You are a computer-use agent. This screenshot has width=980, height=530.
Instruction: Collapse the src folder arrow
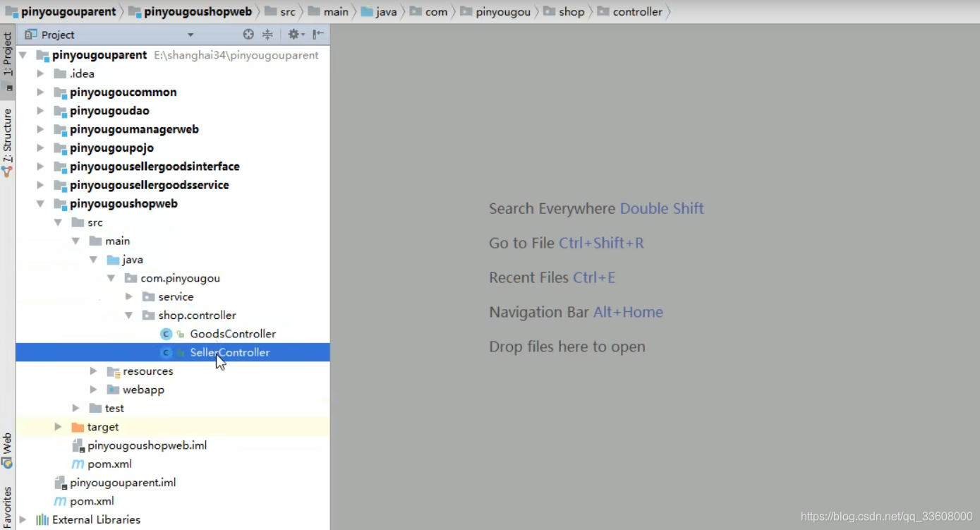click(x=58, y=222)
